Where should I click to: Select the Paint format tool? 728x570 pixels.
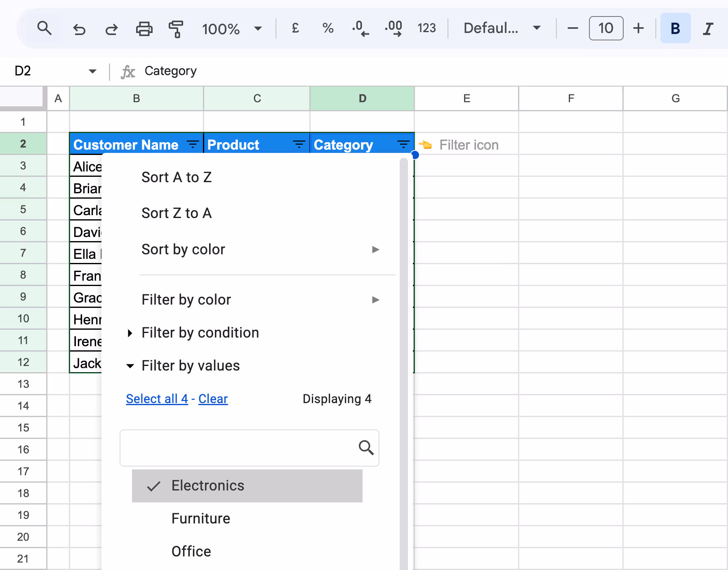click(176, 28)
